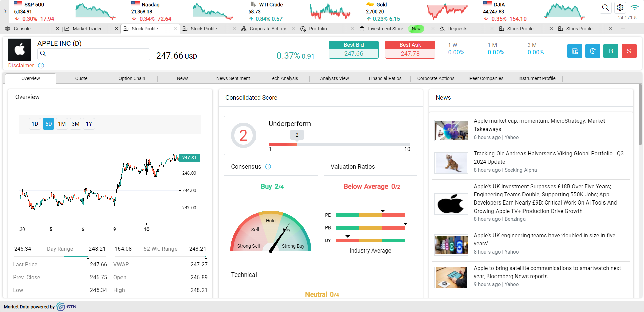Close the Corporate Actions workspace tab

coord(294,29)
